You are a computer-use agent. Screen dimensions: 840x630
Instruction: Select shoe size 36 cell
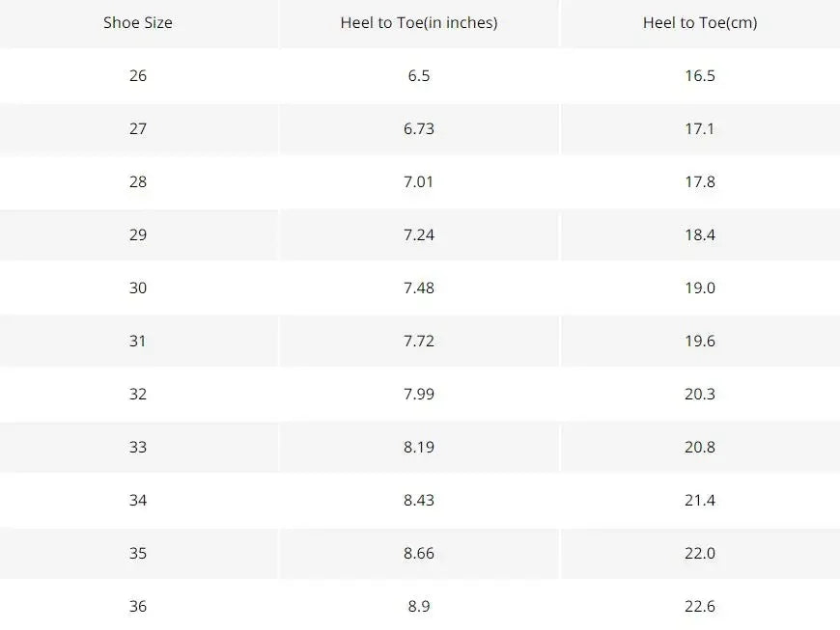click(138, 606)
